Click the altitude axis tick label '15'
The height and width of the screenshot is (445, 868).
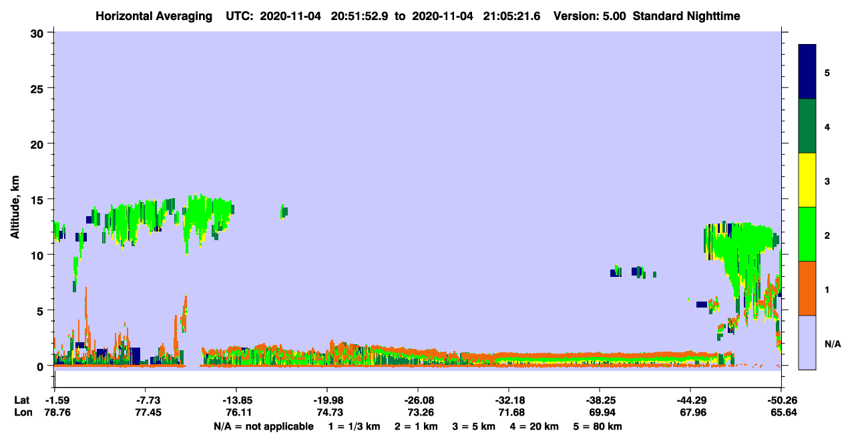coord(39,199)
